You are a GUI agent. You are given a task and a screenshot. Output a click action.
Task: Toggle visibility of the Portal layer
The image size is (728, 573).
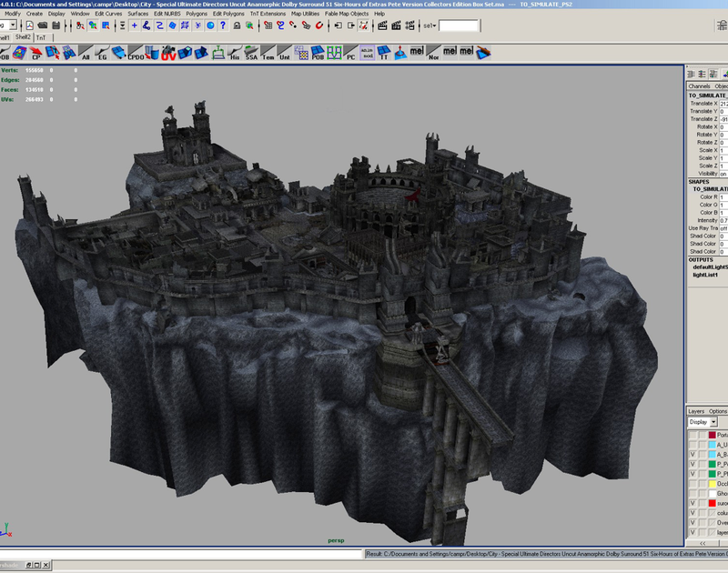click(693, 435)
